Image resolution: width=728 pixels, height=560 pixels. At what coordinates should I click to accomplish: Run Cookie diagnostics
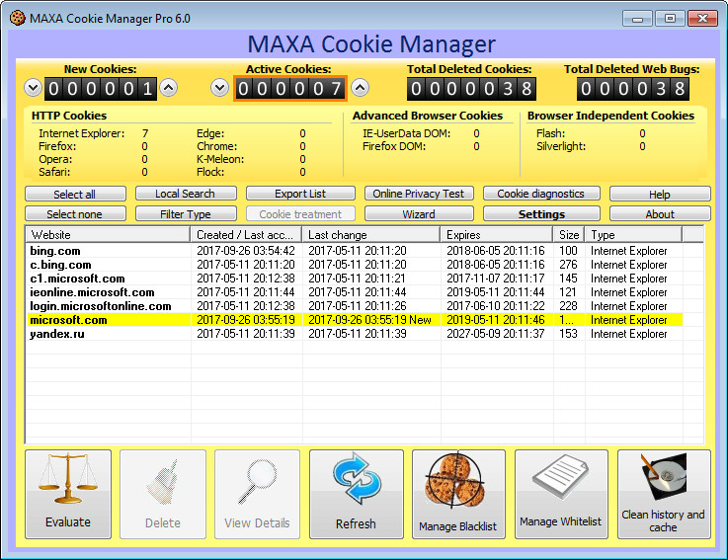(x=541, y=194)
